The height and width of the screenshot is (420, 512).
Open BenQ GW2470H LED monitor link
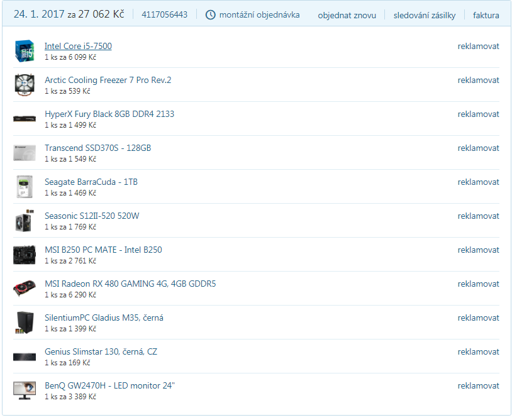click(109, 385)
